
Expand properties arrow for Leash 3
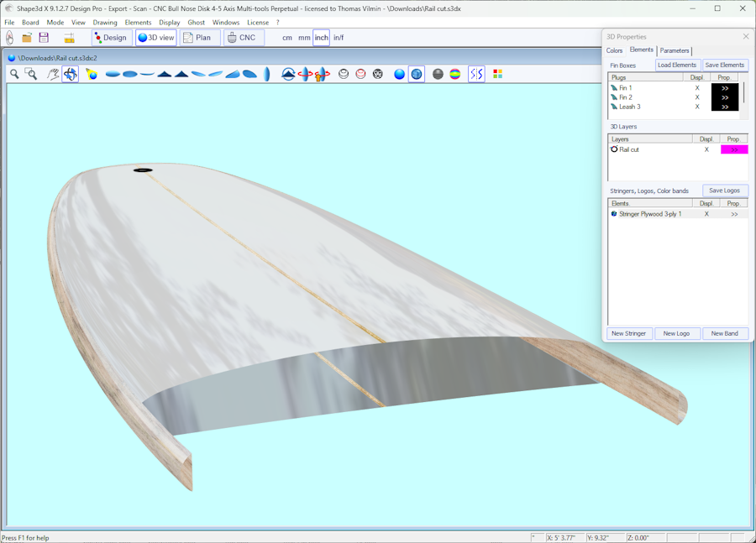pos(725,107)
